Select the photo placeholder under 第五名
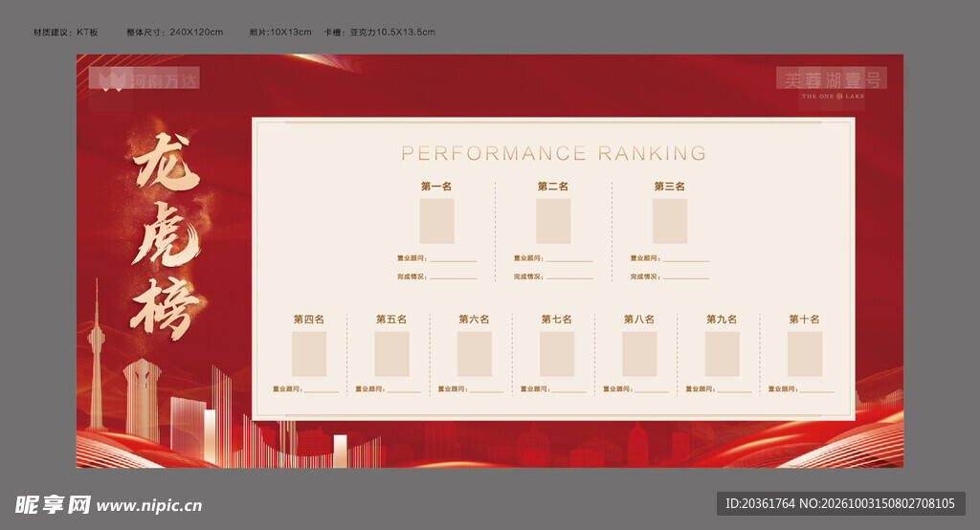980x530 pixels. pos(391,354)
